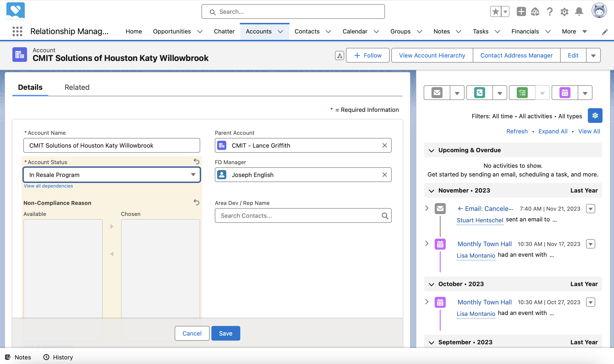Click the Log a Call icon
The image size is (614, 364).
(x=479, y=93)
